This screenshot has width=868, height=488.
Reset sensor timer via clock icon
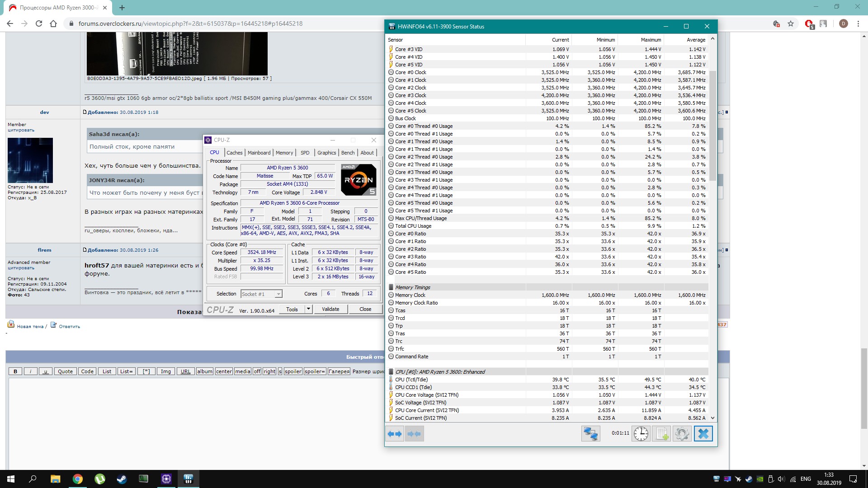pos(641,434)
